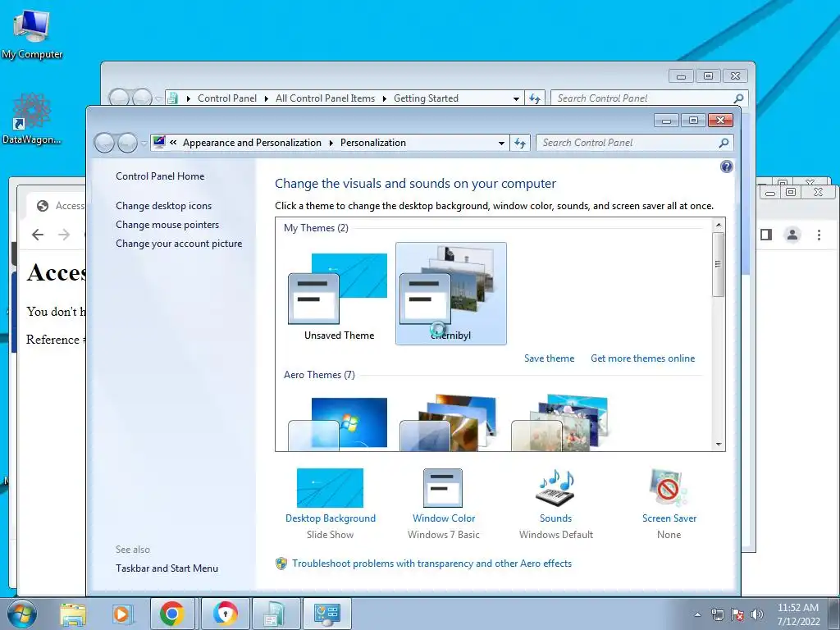Click Get more themes online link

(x=642, y=358)
